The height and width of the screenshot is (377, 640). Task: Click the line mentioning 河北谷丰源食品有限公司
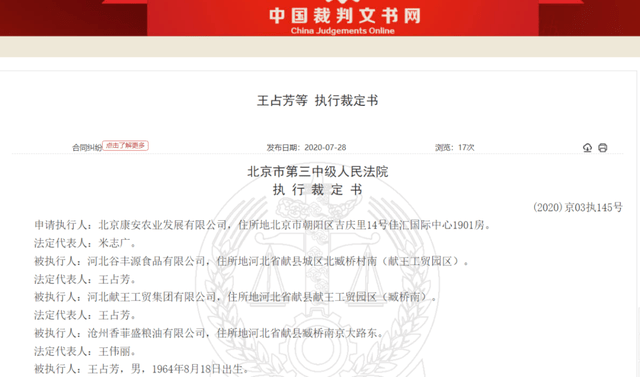252,261
